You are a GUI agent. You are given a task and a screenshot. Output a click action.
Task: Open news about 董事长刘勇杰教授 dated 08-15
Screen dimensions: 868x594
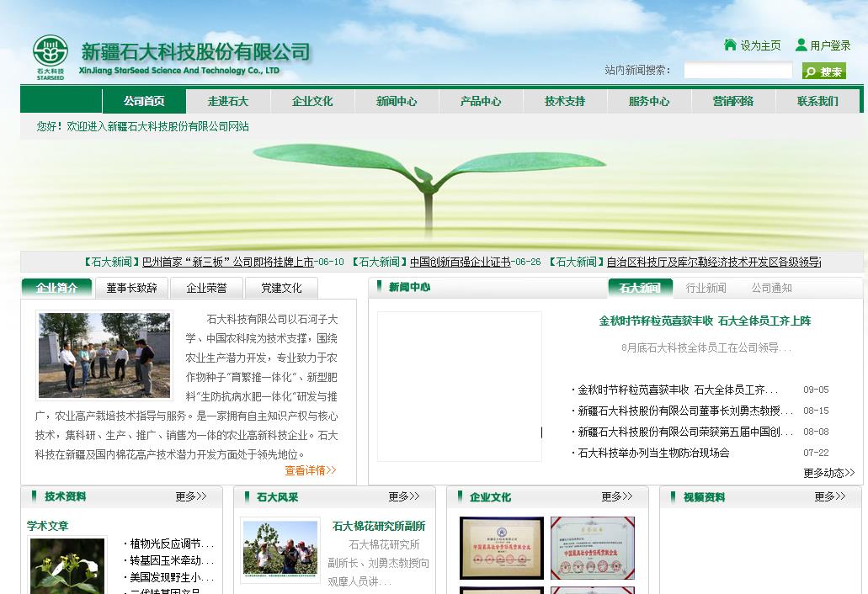click(x=685, y=411)
